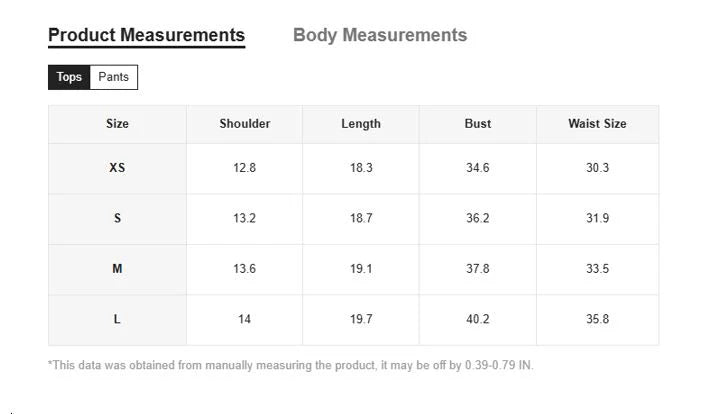
Task: Switch to Pants measurements
Action: tap(113, 77)
